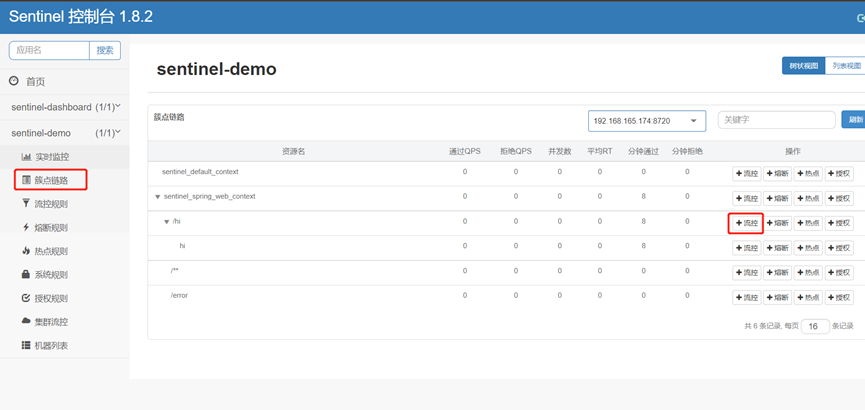The image size is (865, 410).
Task: Click the filter funnel icon beside 流控规则
Action: pos(26,204)
